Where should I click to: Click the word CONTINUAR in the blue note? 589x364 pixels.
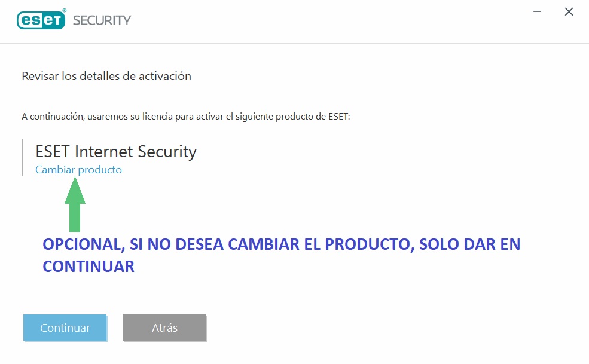[88, 267]
